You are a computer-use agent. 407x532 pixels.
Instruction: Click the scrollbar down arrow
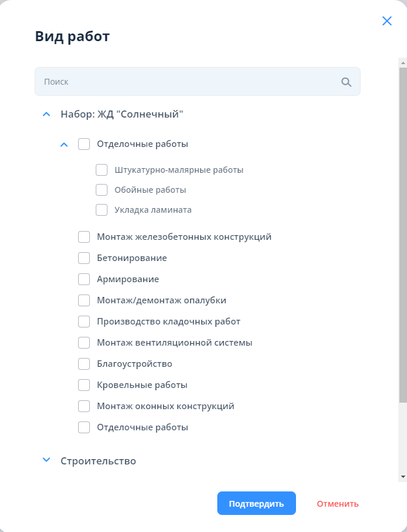click(x=403, y=476)
